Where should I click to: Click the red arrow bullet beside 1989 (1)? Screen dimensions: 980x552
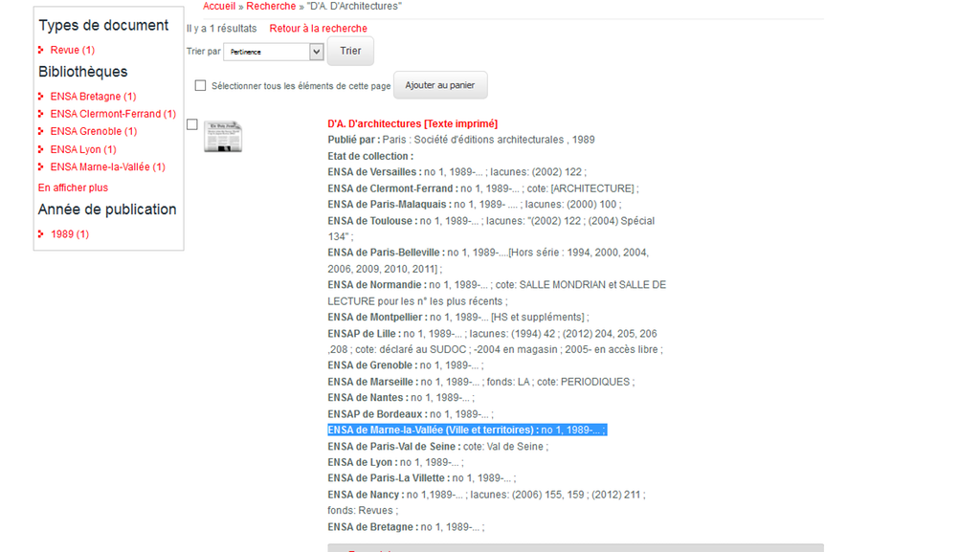[40, 234]
